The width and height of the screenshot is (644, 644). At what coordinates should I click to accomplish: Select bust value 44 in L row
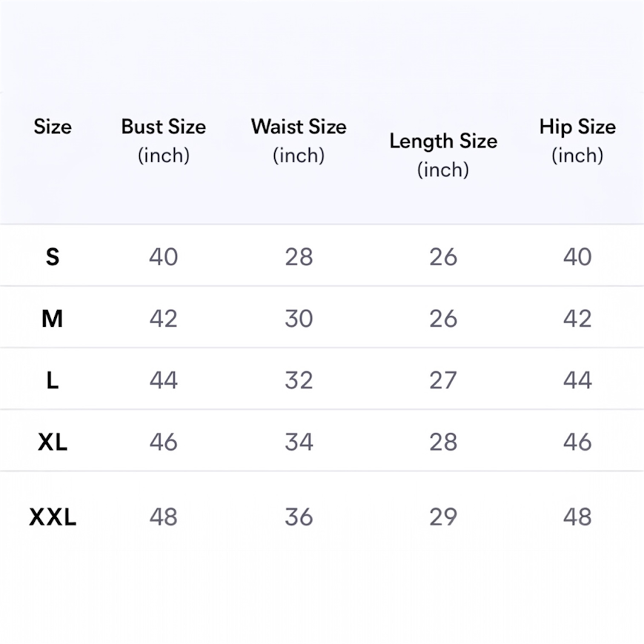coord(163,380)
